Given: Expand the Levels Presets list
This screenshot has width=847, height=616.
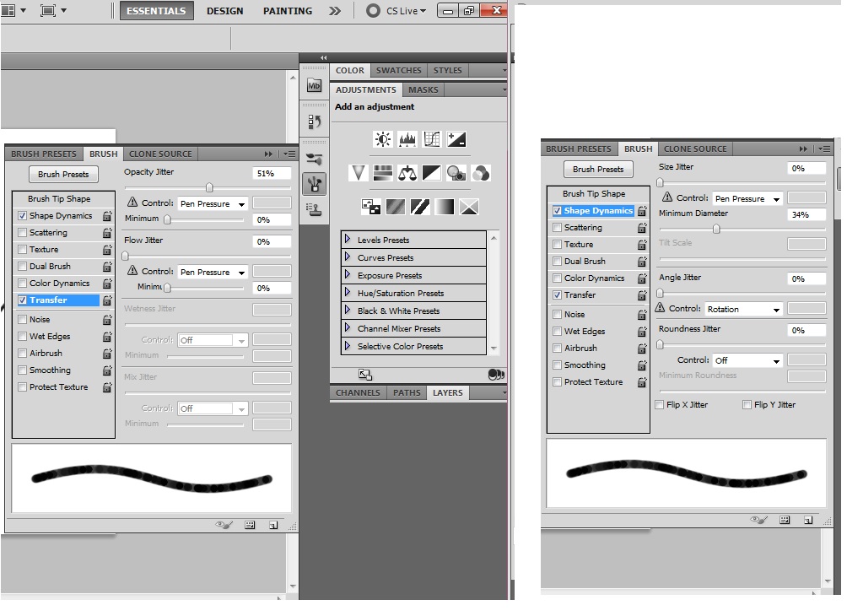Looking at the screenshot, I should coord(348,240).
